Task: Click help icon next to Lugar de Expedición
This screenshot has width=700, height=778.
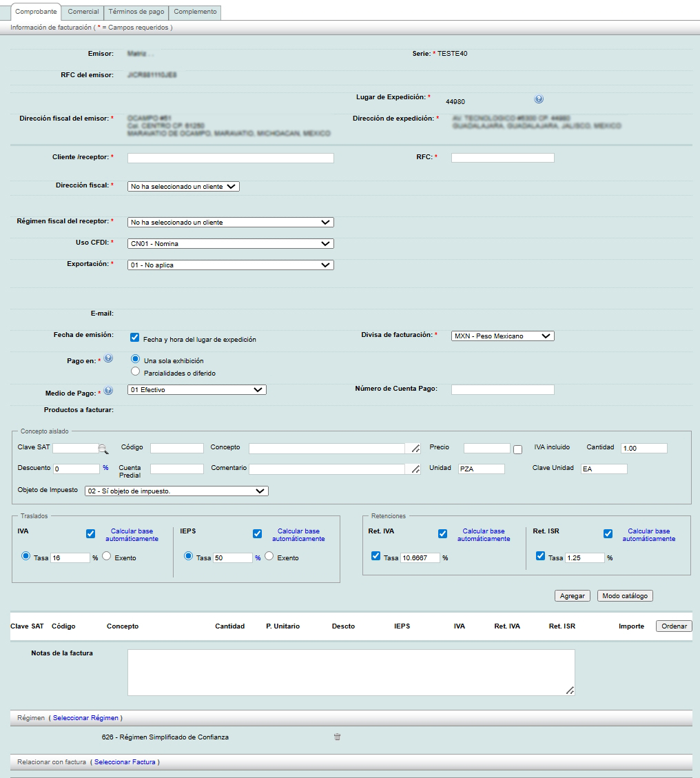Action: tap(539, 99)
